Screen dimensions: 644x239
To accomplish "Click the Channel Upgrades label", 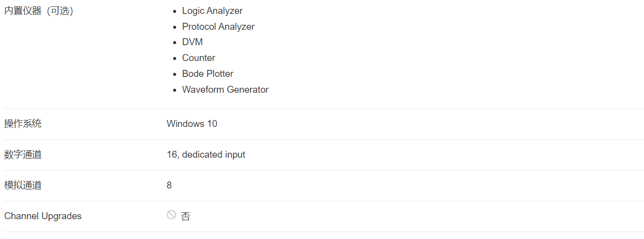I will [x=43, y=216].
